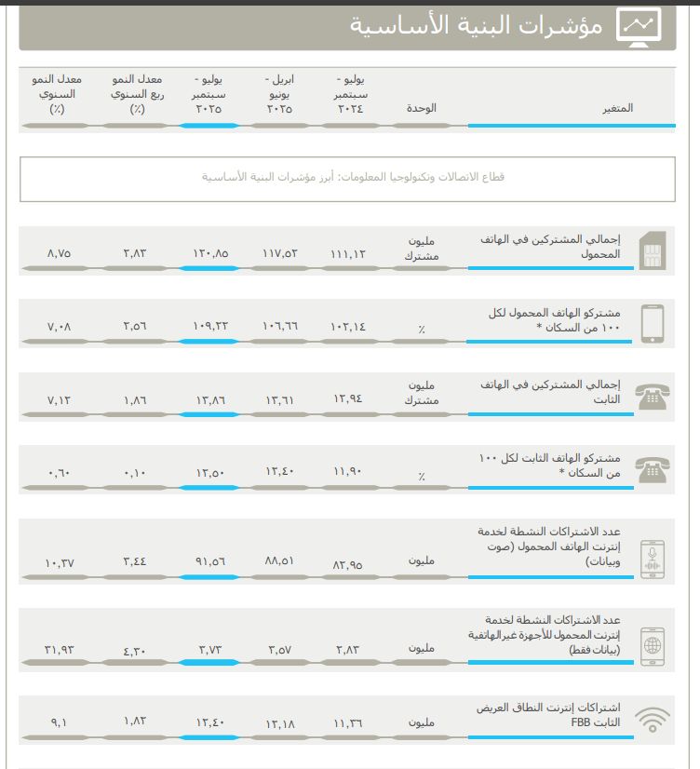This screenshot has height=769, width=700.
Task: Click the SIM card icon for mobile subscribers
Action: pos(652,250)
